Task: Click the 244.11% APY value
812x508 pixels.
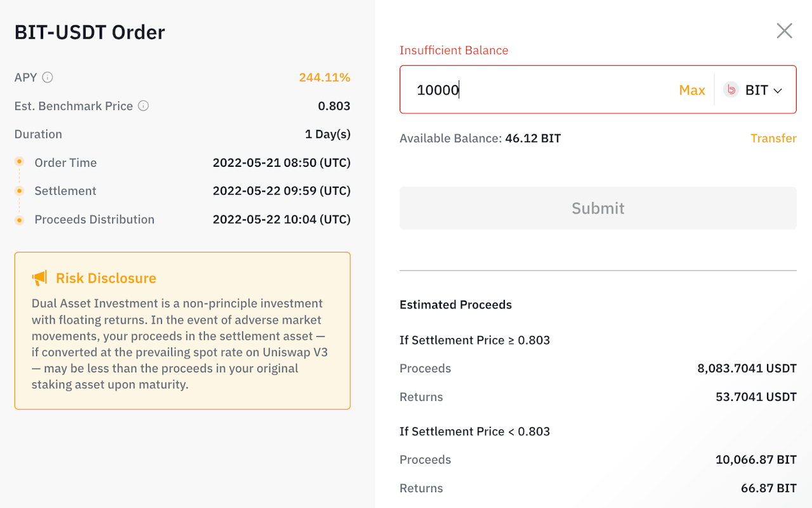Action: pos(324,77)
